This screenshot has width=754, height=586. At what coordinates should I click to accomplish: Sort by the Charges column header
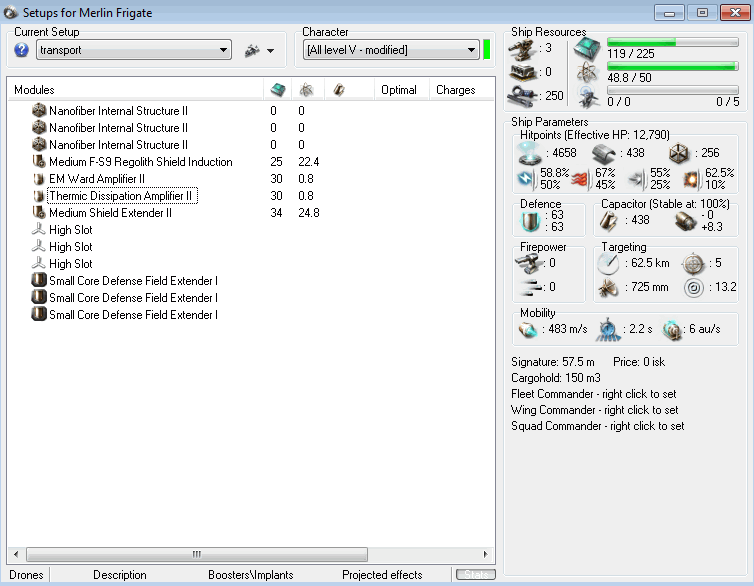(x=455, y=90)
